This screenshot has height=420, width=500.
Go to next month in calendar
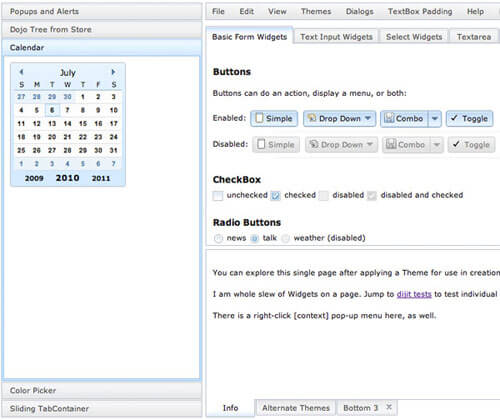pyautogui.click(x=113, y=72)
